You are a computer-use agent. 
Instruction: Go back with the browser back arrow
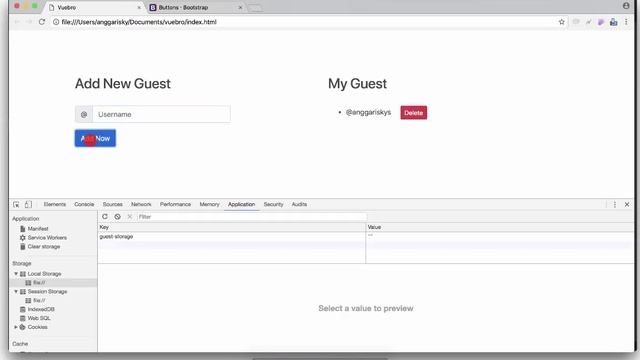click(x=17, y=22)
